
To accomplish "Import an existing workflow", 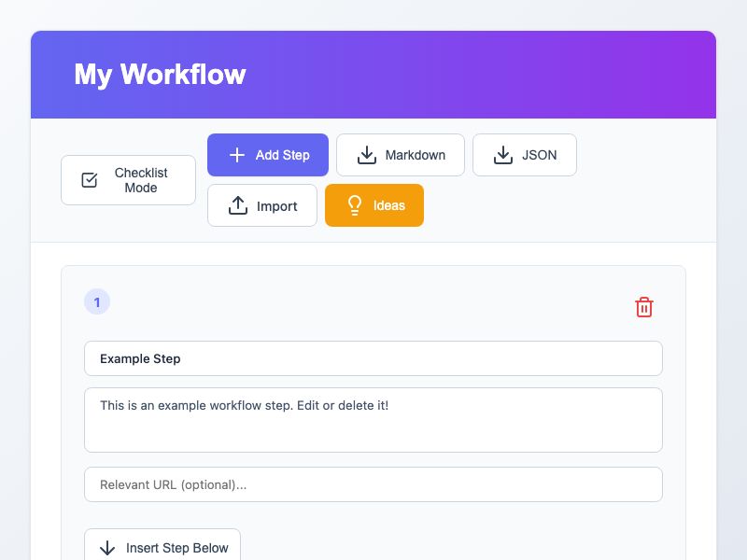I will 262,205.
